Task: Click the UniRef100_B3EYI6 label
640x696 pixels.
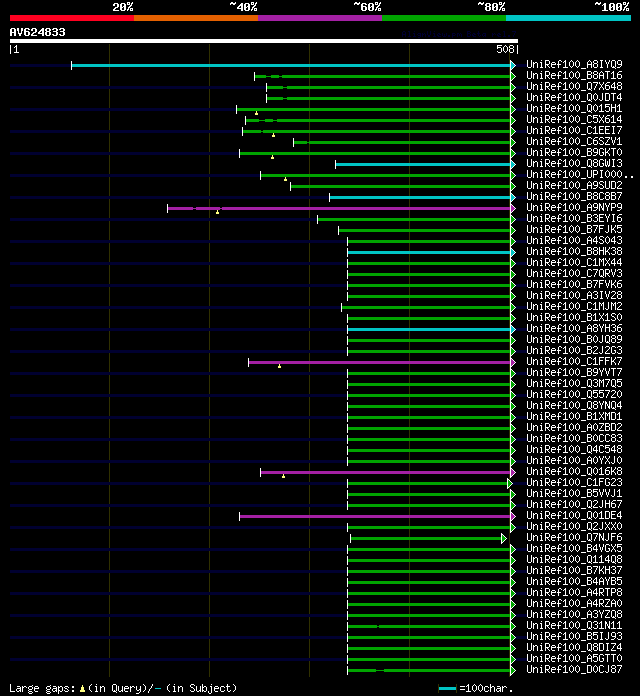Action: click(574, 218)
